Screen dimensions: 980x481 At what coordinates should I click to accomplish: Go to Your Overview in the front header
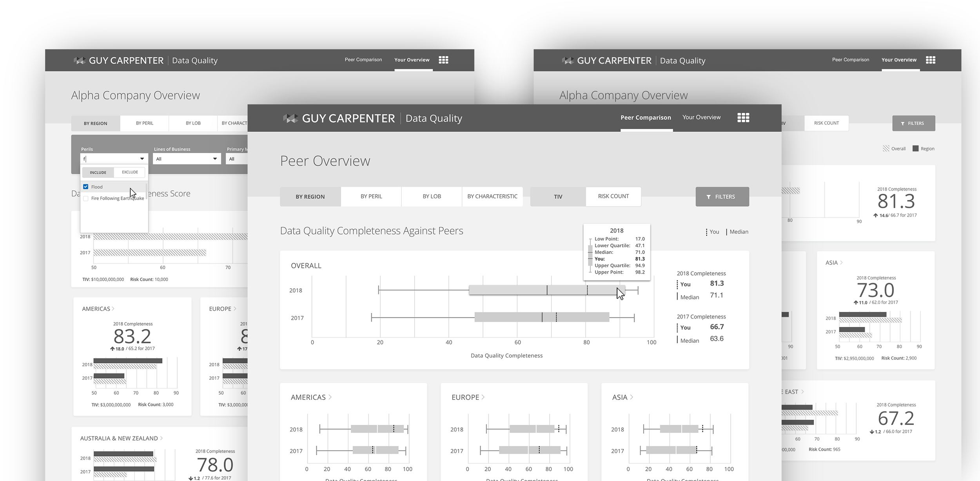[701, 117]
